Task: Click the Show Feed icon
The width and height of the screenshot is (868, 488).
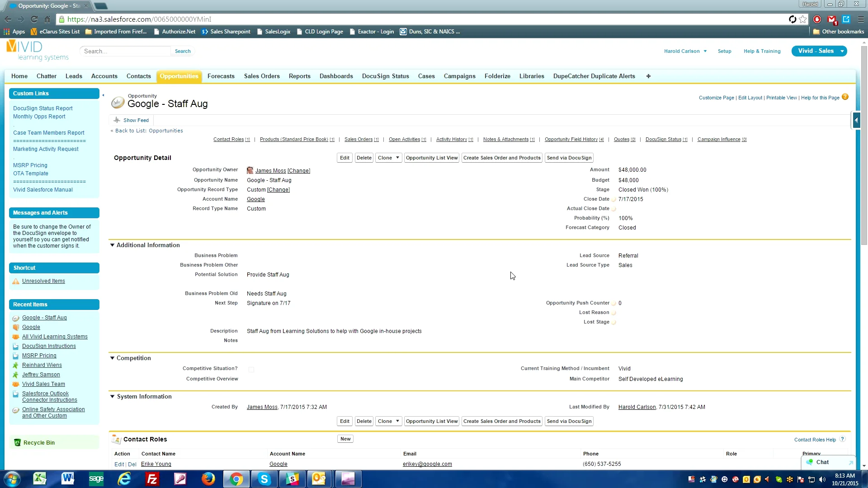Action: pyautogui.click(x=117, y=120)
